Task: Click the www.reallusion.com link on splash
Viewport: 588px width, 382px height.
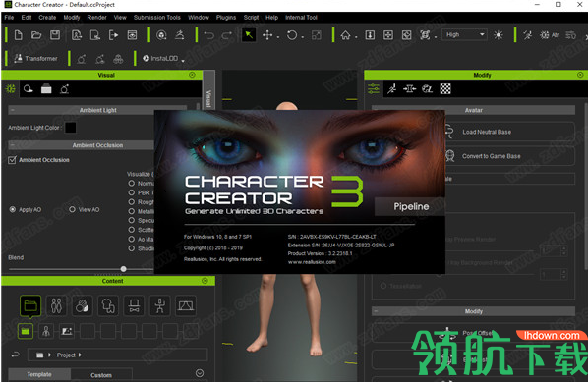Action: [312, 262]
